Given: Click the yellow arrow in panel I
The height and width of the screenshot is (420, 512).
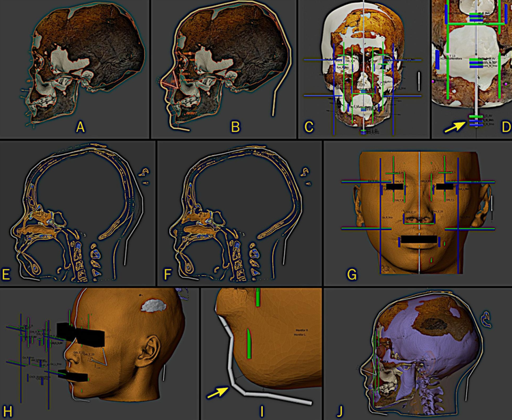Looking at the screenshot, I should 220,393.
